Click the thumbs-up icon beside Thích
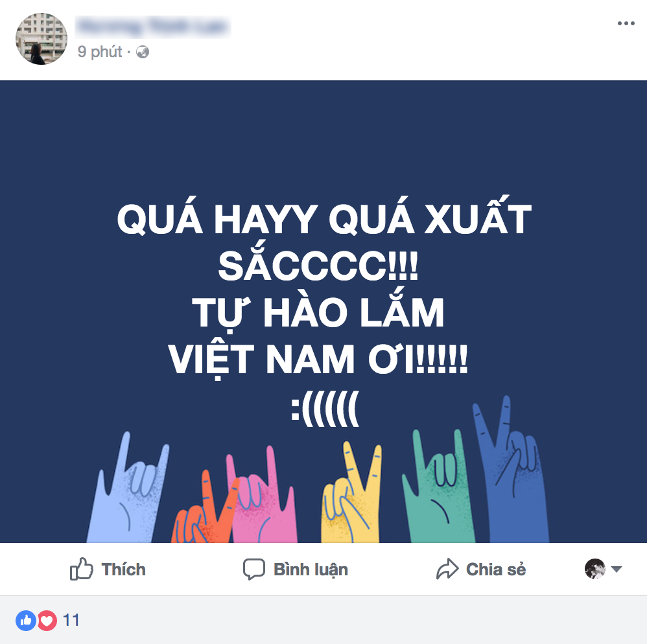This screenshot has height=644, width=647. coord(81,569)
